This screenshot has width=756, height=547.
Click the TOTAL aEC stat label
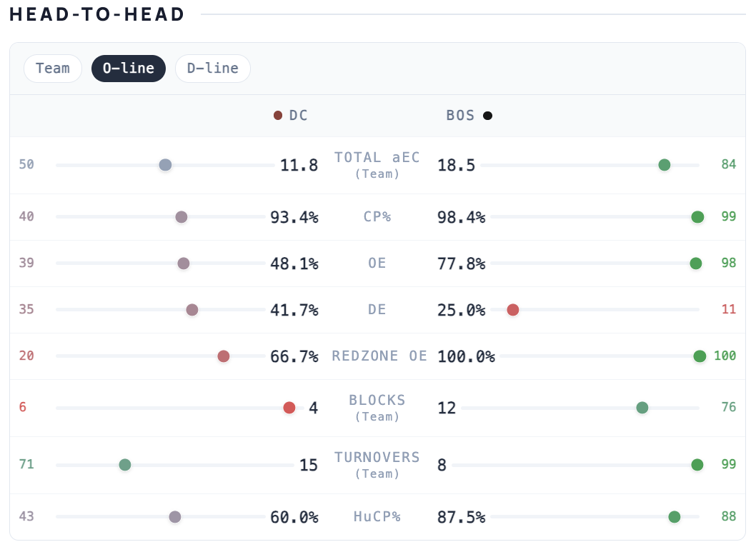coord(377,158)
